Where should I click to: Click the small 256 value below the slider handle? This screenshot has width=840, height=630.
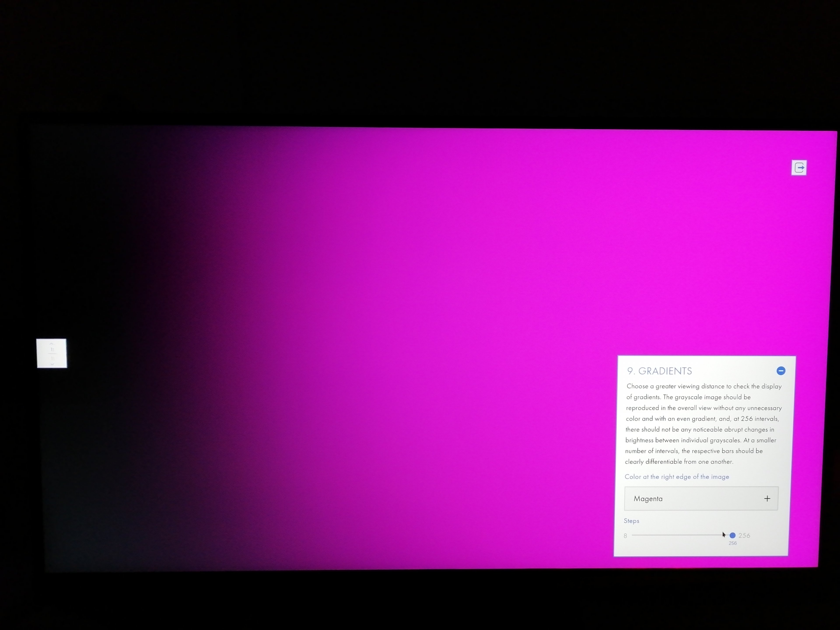[x=733, y=543]
